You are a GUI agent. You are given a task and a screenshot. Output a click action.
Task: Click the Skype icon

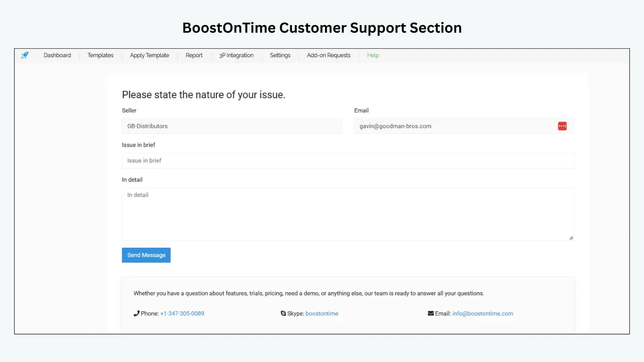[x=283, y=313]
